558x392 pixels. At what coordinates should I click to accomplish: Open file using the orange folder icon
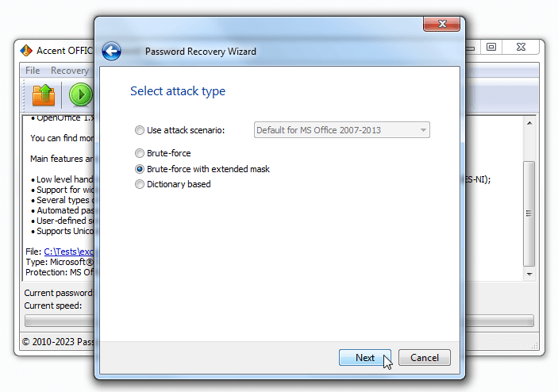click(44, 94)
